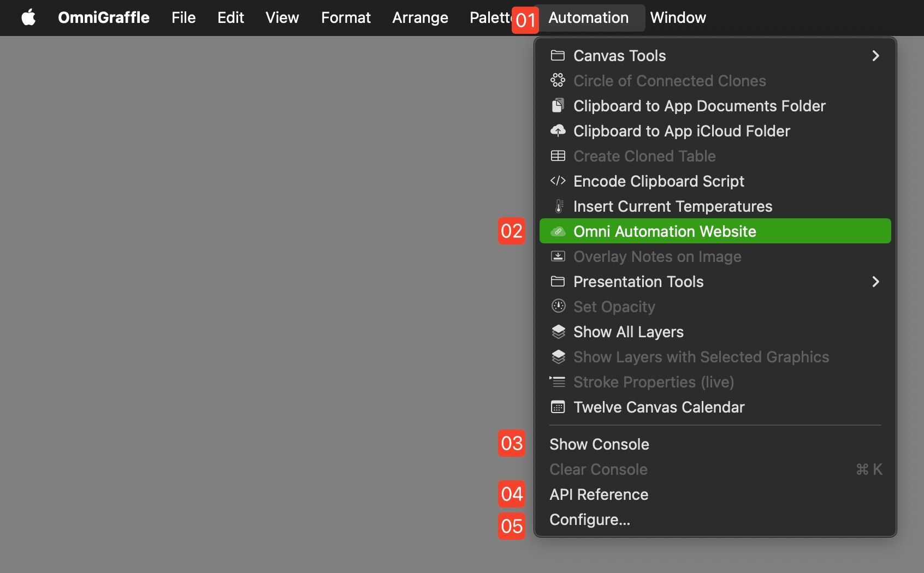Viewport: 924px width, 573px height.
Task: Run Show All Layers
Action: point(715,332)
